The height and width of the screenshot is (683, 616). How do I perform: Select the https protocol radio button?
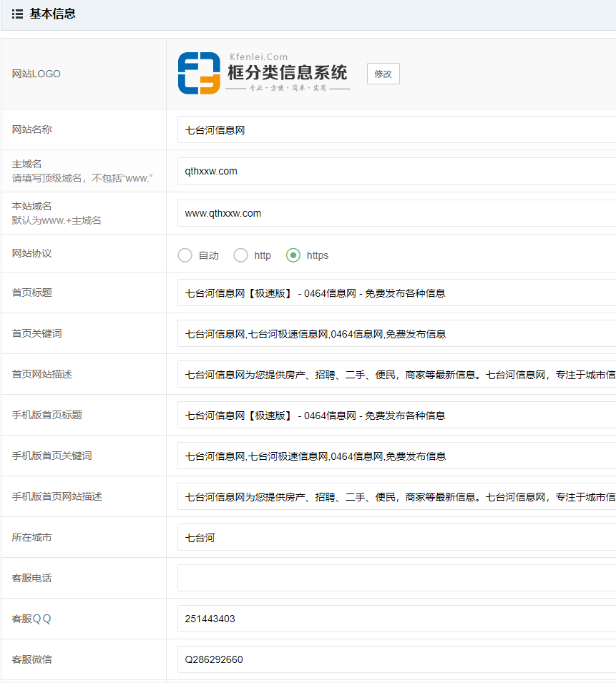coord(293,255)
